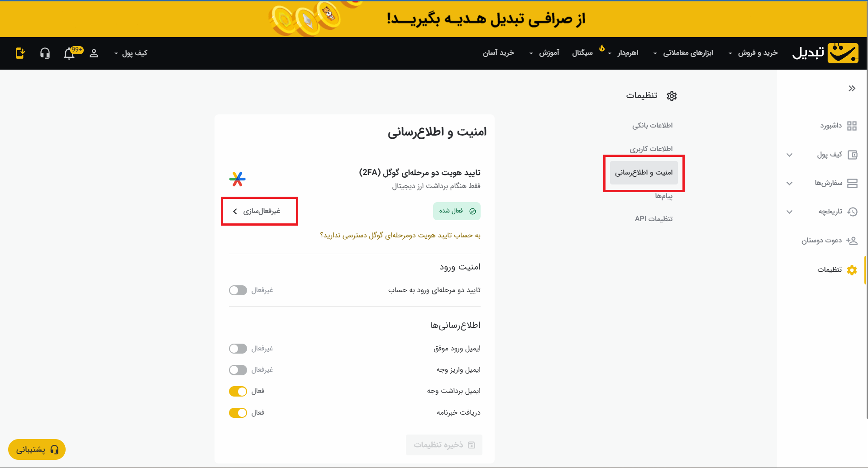868x468 pixels.
Task: Open دعوت دوستان in sidebar
Action: tap(829, 241)
